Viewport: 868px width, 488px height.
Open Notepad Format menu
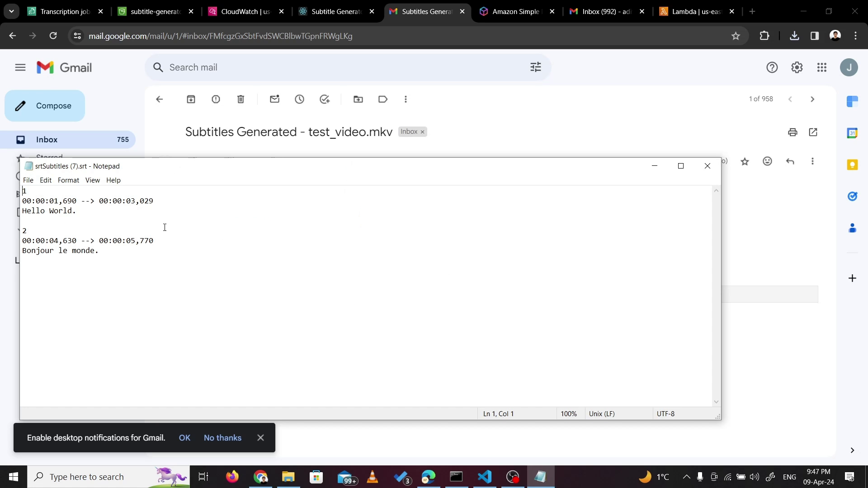point(68,180)
